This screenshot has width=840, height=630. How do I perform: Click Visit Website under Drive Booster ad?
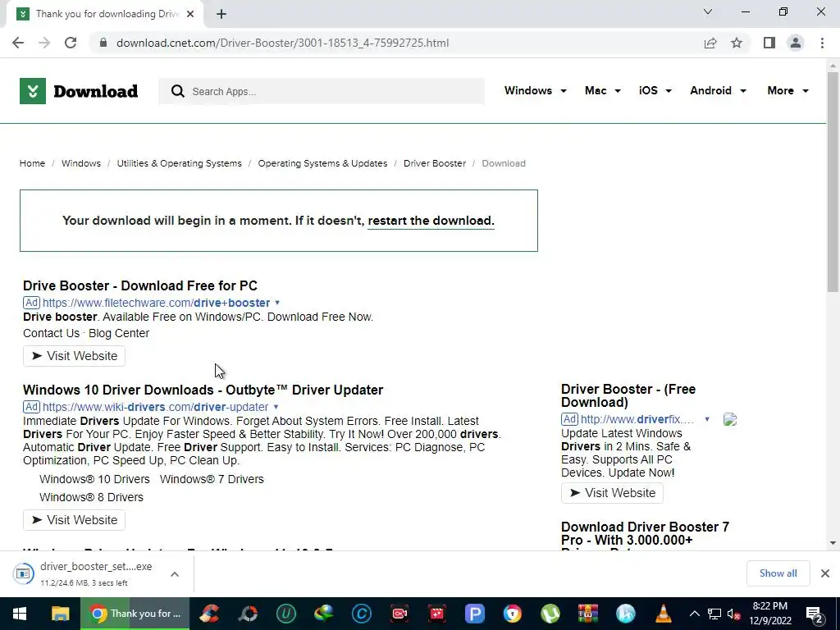coord(74,356)
